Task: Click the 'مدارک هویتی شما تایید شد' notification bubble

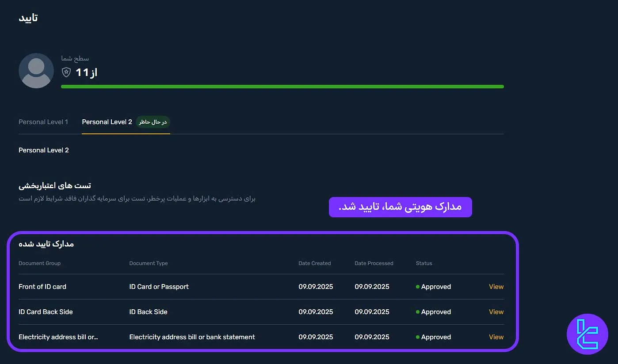Action: [x=400, y=207]
